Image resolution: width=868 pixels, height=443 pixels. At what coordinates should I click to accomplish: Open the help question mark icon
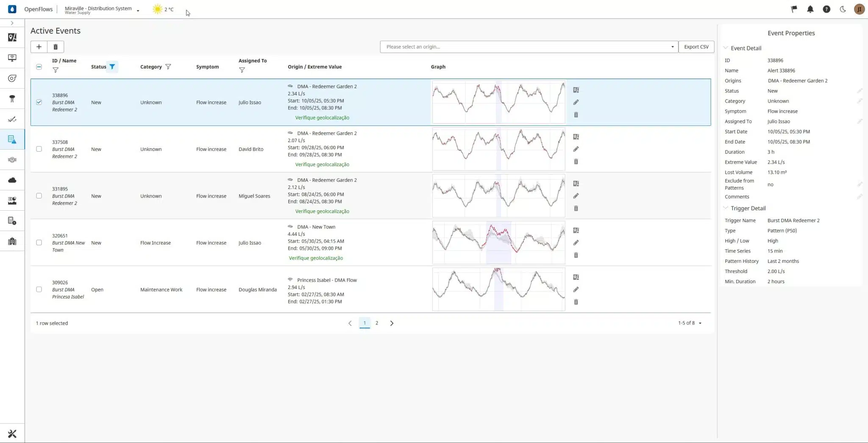[826, 9]
